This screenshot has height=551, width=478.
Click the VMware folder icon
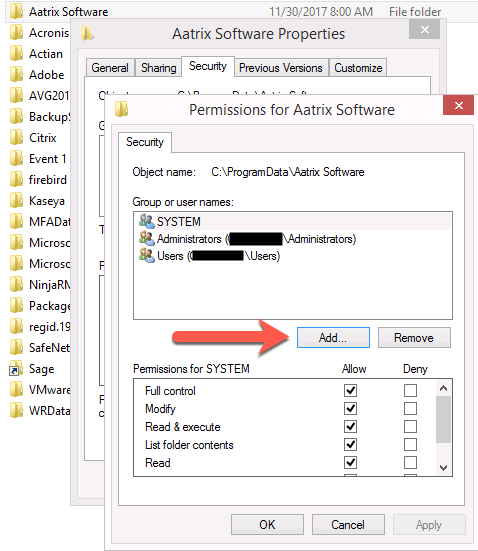17,390
